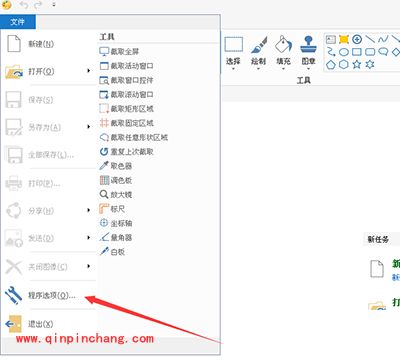Select the ellipse shape
The height and width of the screenshot is (360, 400).
pyautogui.click(x=344, y=52)
